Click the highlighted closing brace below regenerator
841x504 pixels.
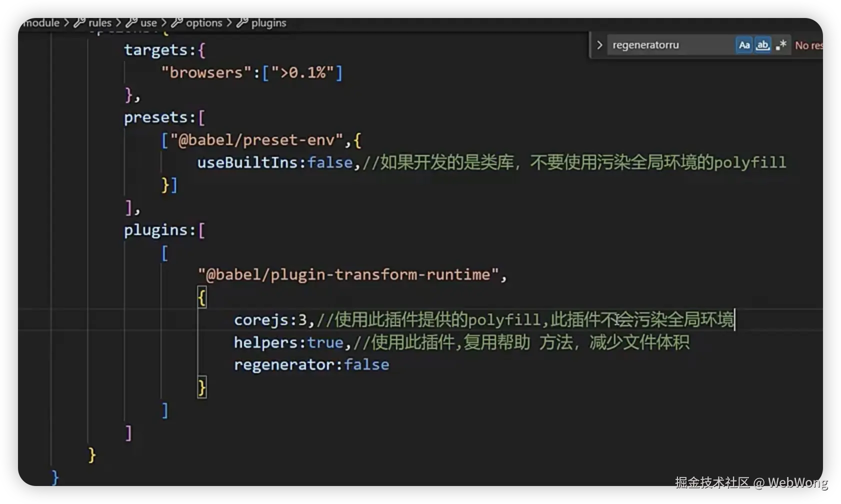point(201,387)
